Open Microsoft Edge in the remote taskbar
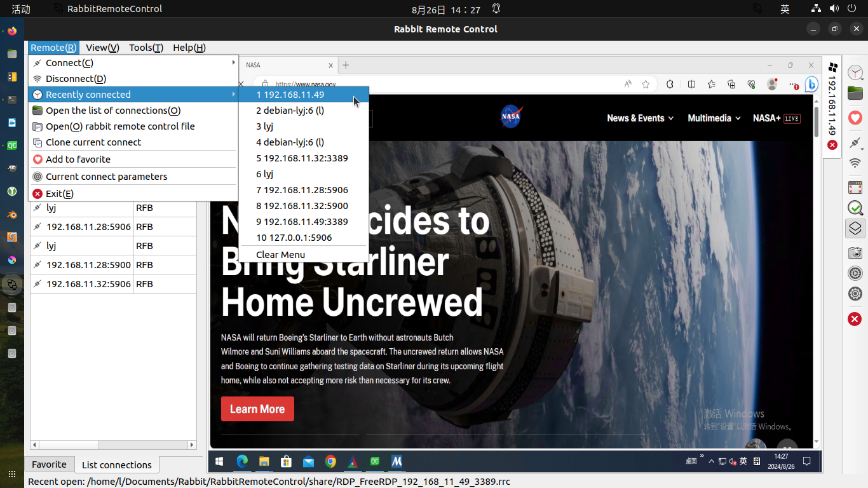 tap(242, 461)
